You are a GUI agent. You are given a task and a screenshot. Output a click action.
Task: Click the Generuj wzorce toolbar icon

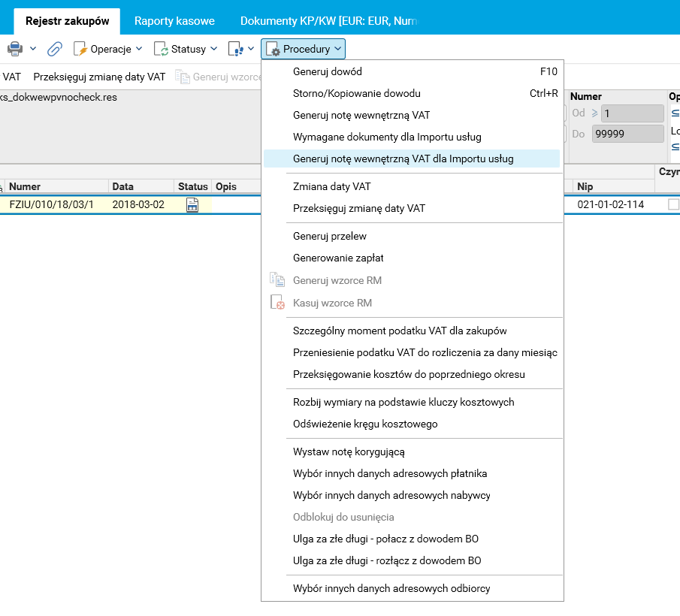(183, 77)
